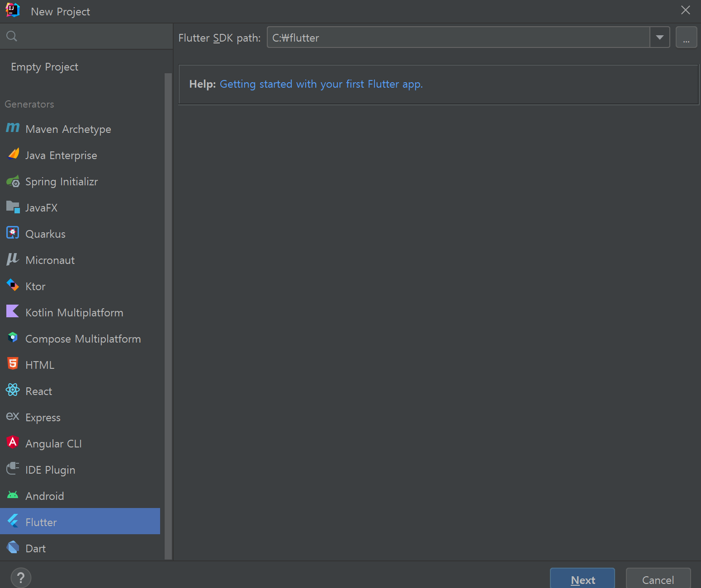
Task: Choose React generator
Action: [80, 391]
